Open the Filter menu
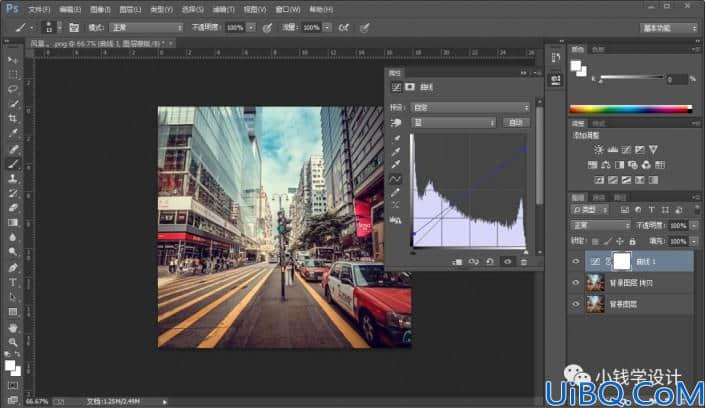The width and height of the screenshot is (705, 408). (223, 9)
